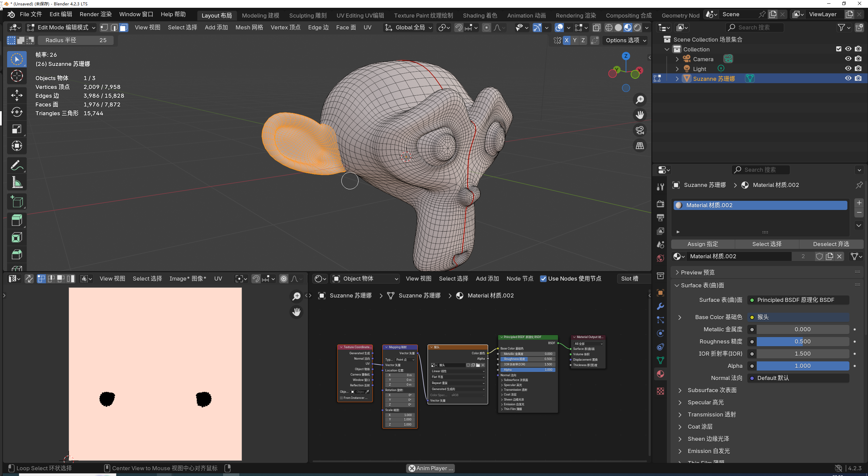Switch to edge select mode
Screen dimensions: 868x476
coord(114,27)
